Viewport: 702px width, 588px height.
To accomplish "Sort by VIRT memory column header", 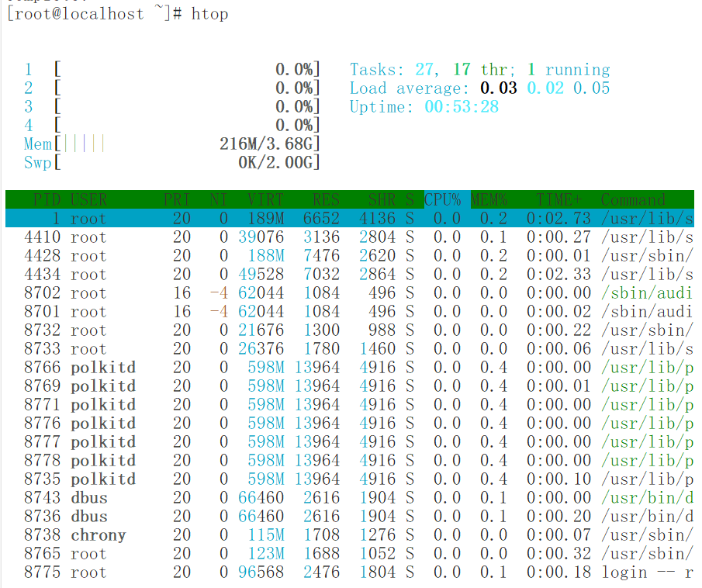I will coord(265,199).
